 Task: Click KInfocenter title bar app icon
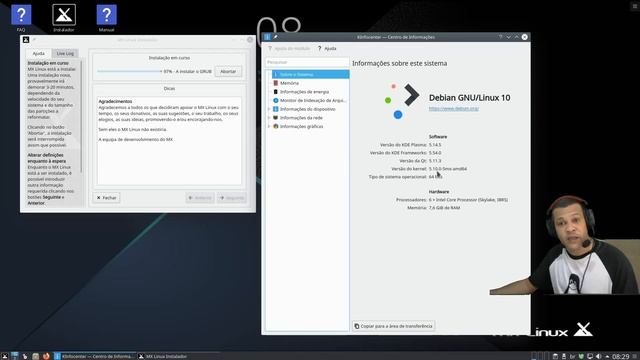pos(267,37)
